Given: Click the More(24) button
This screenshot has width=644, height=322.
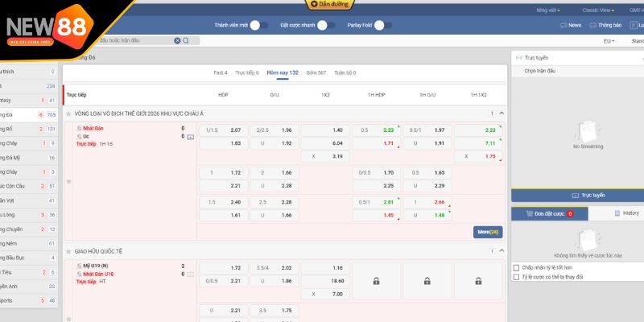Looking at the screenshot, I should (x=489, y=232).
